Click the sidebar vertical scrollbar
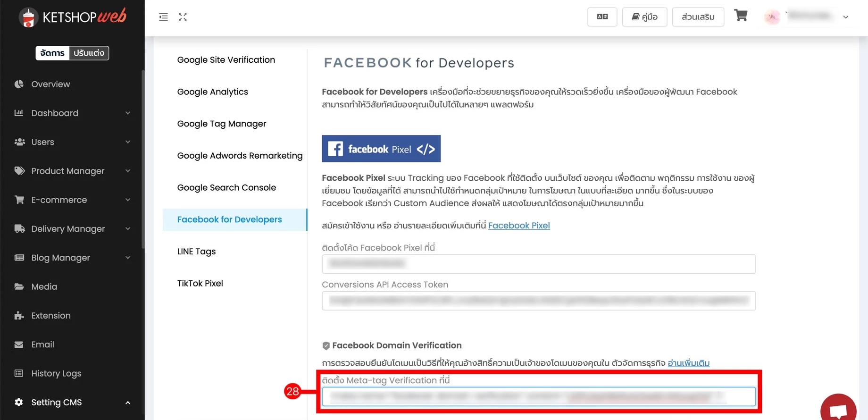868x420 pixels. tap(143, 160)
